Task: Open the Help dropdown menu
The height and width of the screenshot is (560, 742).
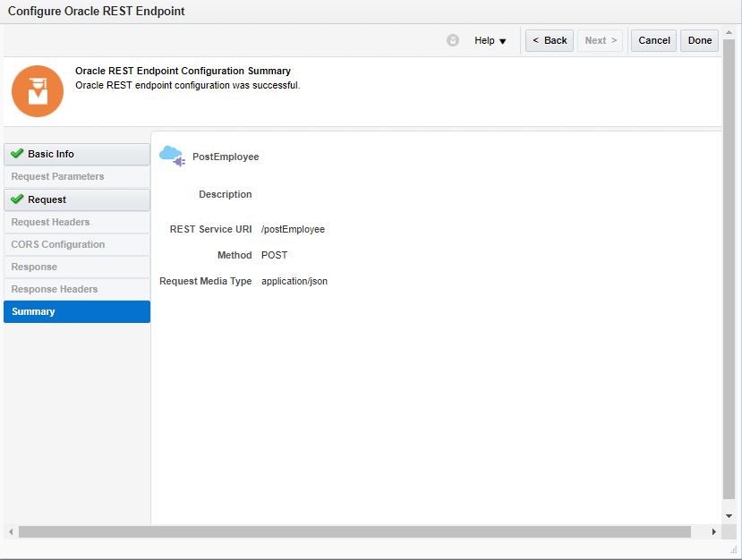Action: (490, 40)
